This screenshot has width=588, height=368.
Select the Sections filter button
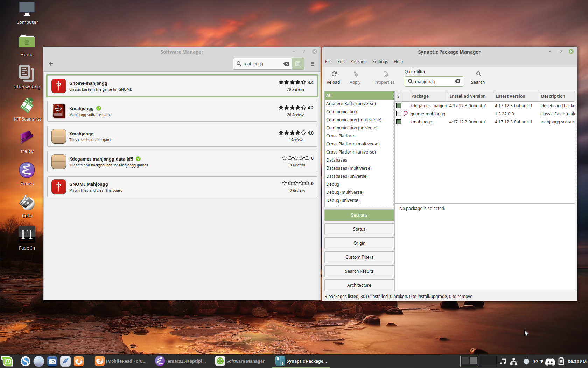pos(359,215)
